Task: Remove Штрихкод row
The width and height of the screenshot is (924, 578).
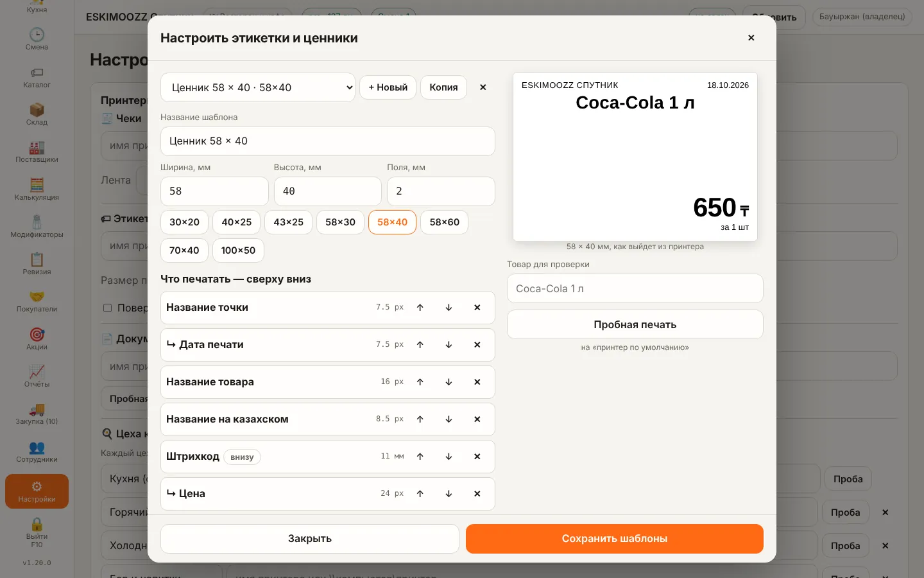Action: tap(477, 457)
